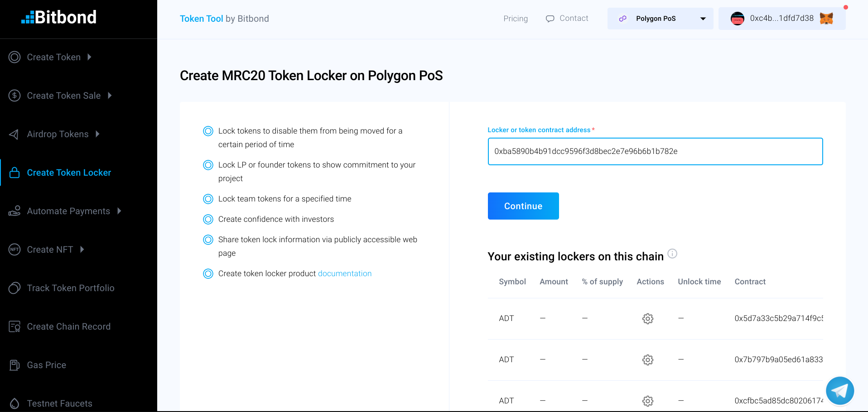
Task: Open settings gear for first ADT locker
Action: (648, 319)
